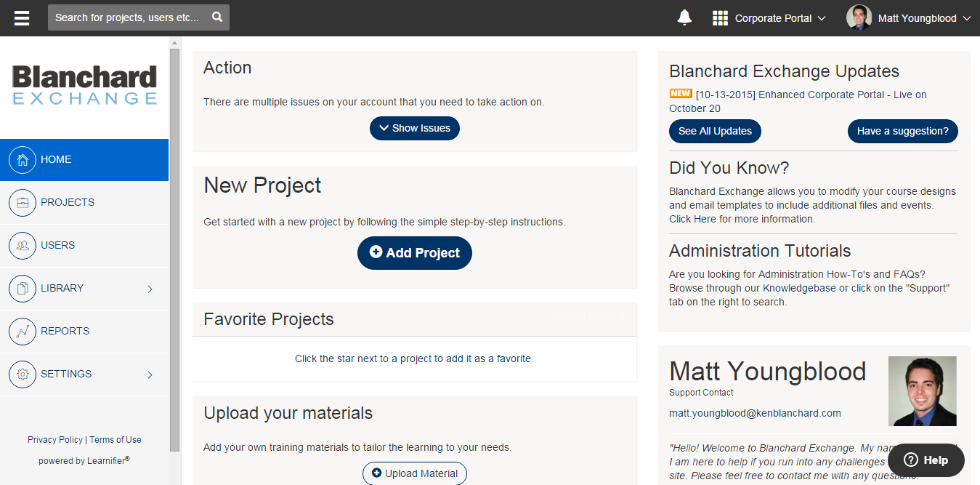Image resolution: width=980 pixels, height=485 pixels.
Task: Click the Add Project button
Action: click(415, 253)
